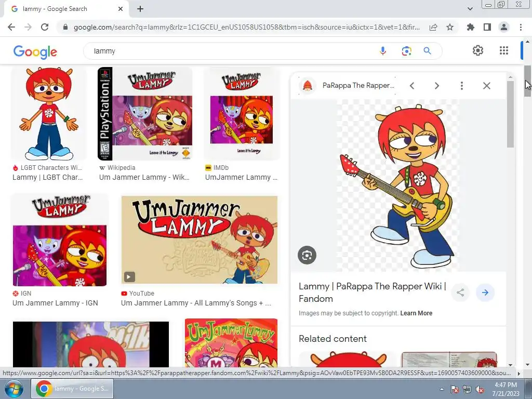The width and height of the screenshot is (532, 399).
Task: Open second Related content thumbnail
Action: click(449, 360)
